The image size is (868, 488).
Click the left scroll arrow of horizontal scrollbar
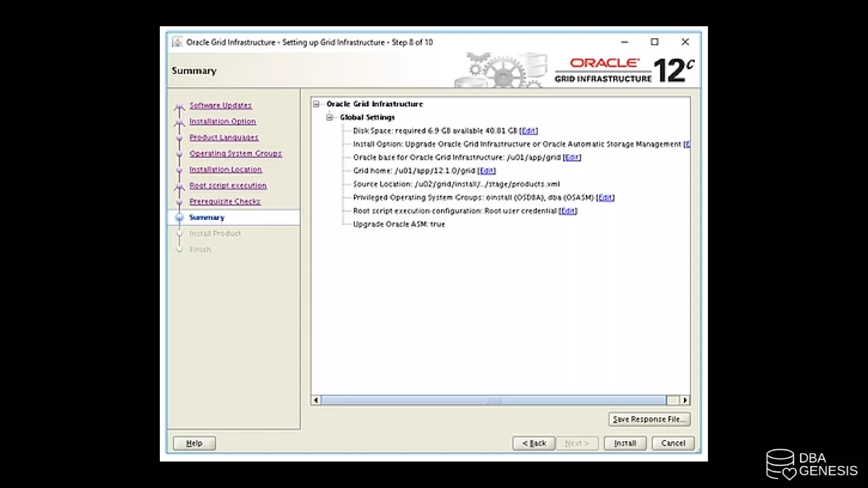pyautogui.click(x=315, y=400)
